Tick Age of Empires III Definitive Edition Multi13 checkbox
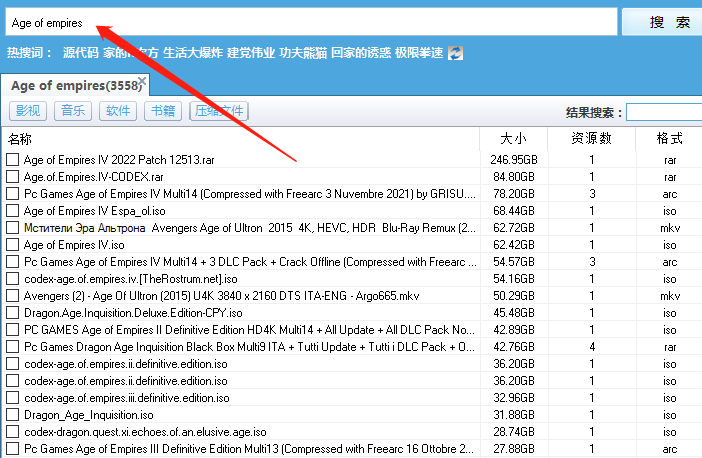 (x=13, y=449)
